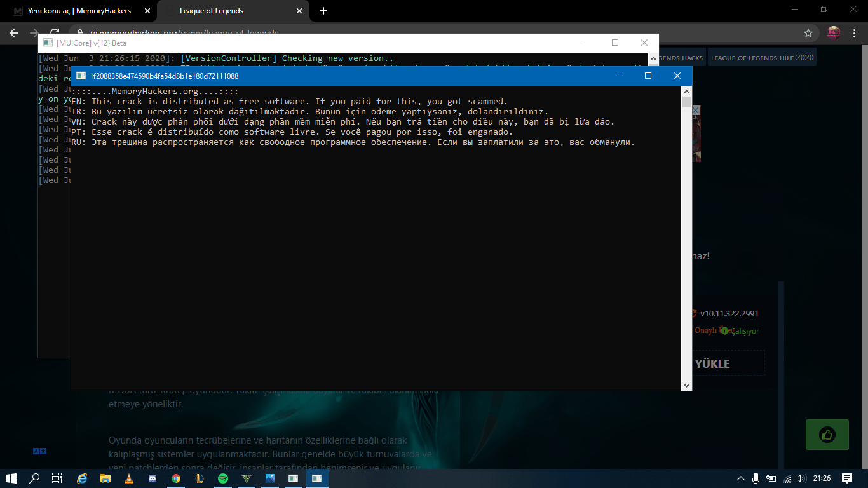Restore down the Chrome browser window
The image size is (868, 488).
(824, 10)
